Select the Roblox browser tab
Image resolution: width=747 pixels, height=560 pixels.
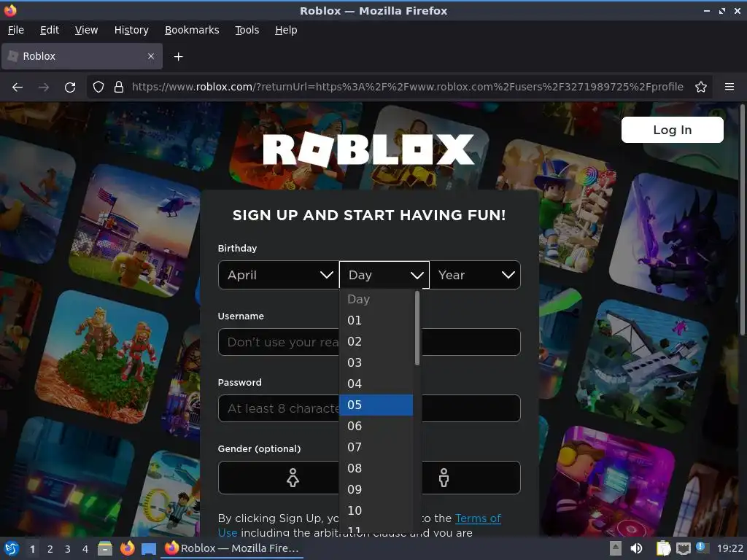click(82, 56)
